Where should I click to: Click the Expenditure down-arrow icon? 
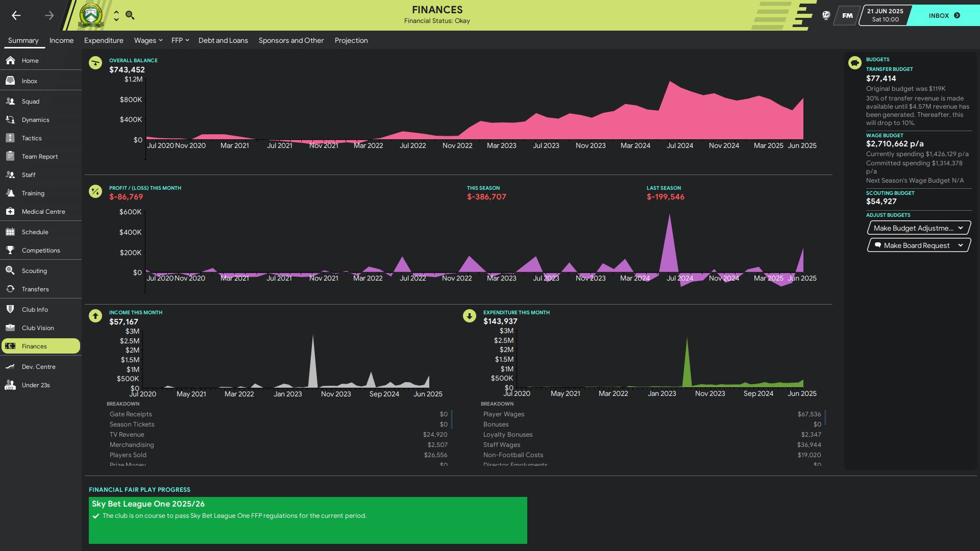[x=470, y=316]
